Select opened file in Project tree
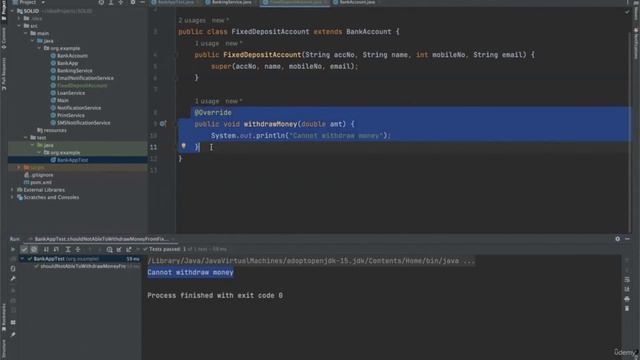Viewport: 640px width, 360px height. coord(101,2)
